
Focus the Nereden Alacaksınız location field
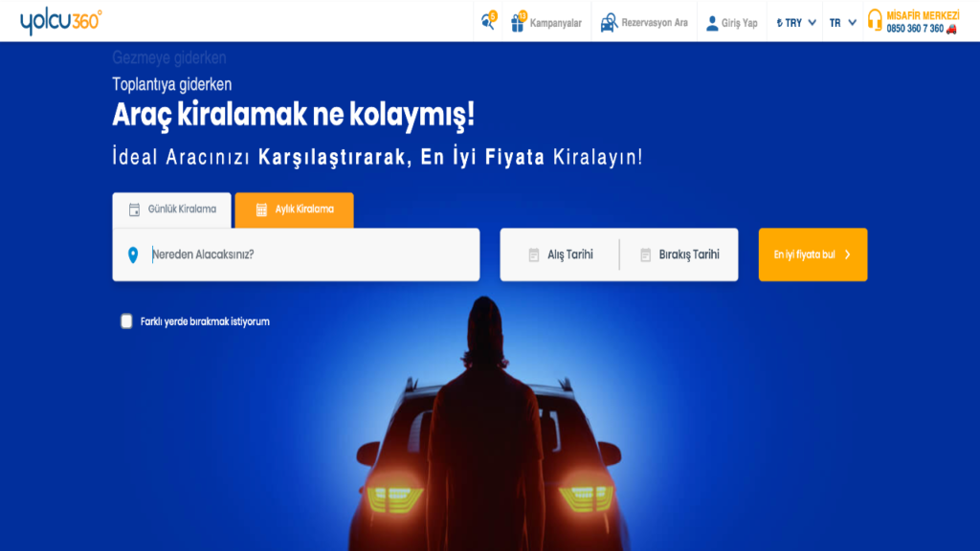click(x=297, y=254)
